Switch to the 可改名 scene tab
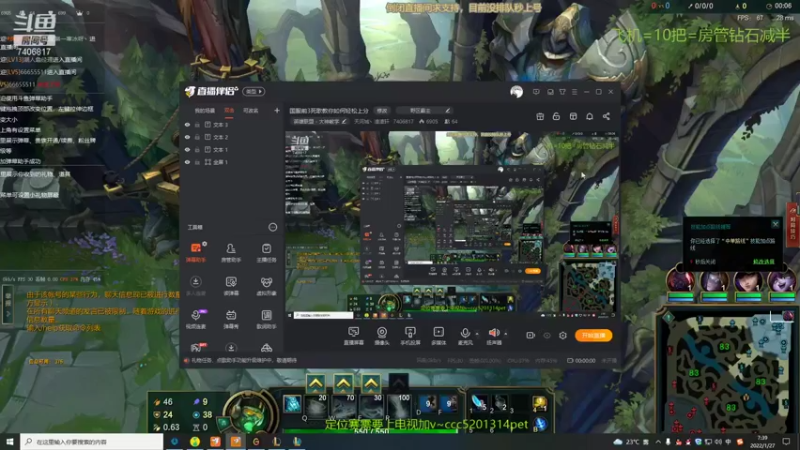The image size is (800, 450). click(x=251, y=111)
